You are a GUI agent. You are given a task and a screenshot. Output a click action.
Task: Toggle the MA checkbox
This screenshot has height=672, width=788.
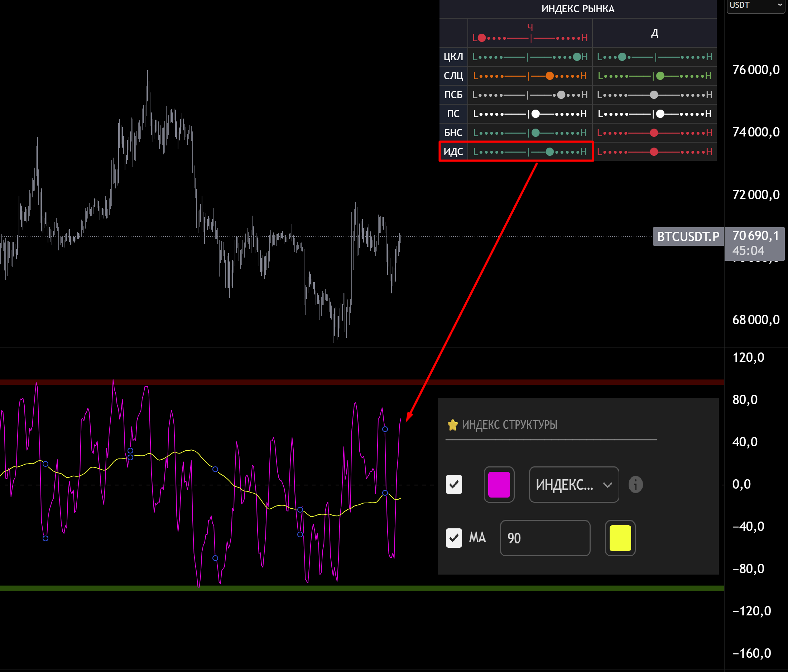coord(454,538)
